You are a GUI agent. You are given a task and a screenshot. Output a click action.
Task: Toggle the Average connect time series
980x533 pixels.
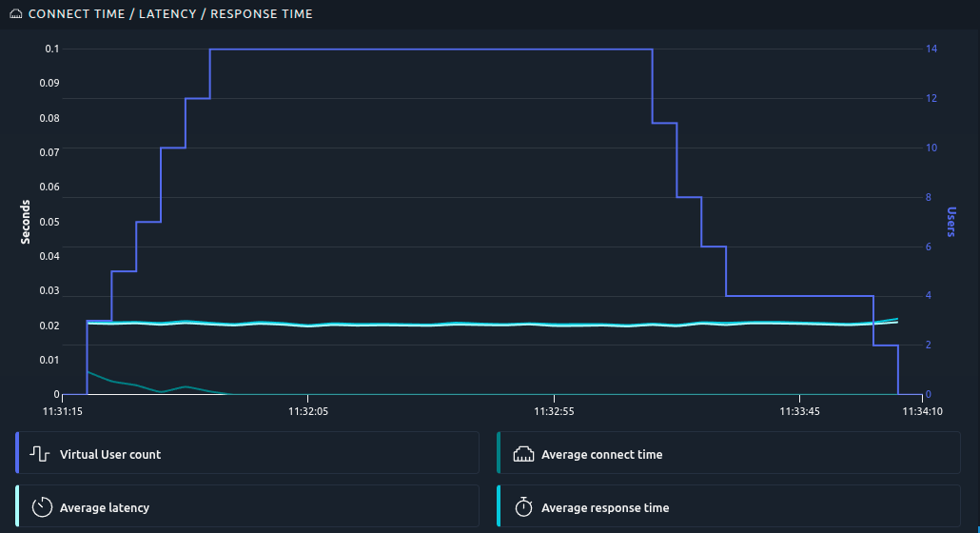(729, 452)
